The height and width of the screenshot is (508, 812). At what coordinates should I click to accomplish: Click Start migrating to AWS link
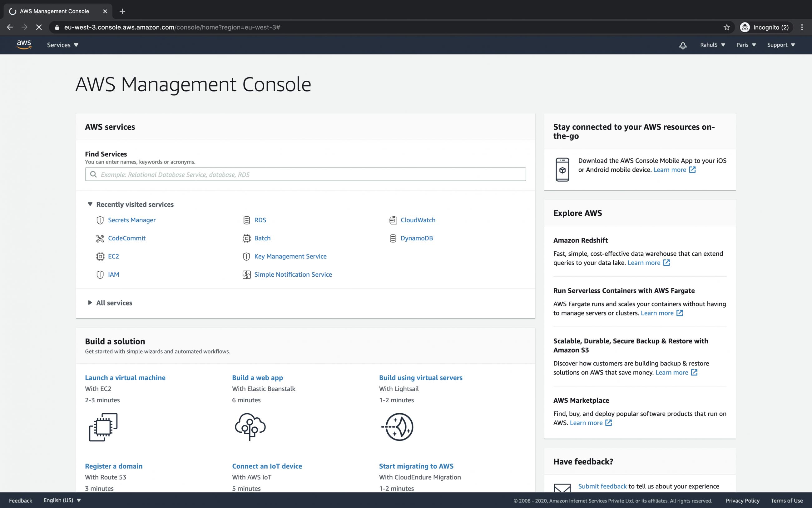click(x=416, y=466)
